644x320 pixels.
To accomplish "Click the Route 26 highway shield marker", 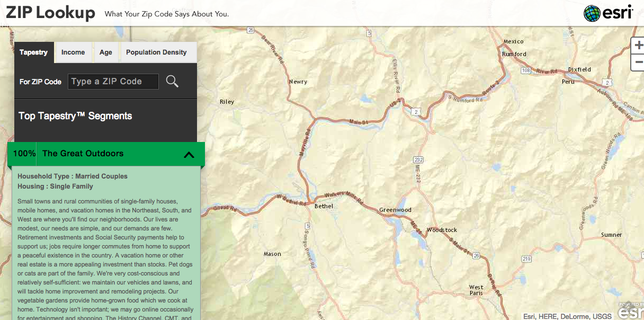I will (x=475, y=256).
